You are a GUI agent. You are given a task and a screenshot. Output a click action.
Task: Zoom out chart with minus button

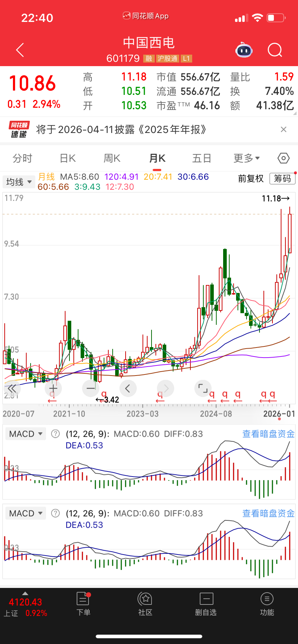(91, 388)
